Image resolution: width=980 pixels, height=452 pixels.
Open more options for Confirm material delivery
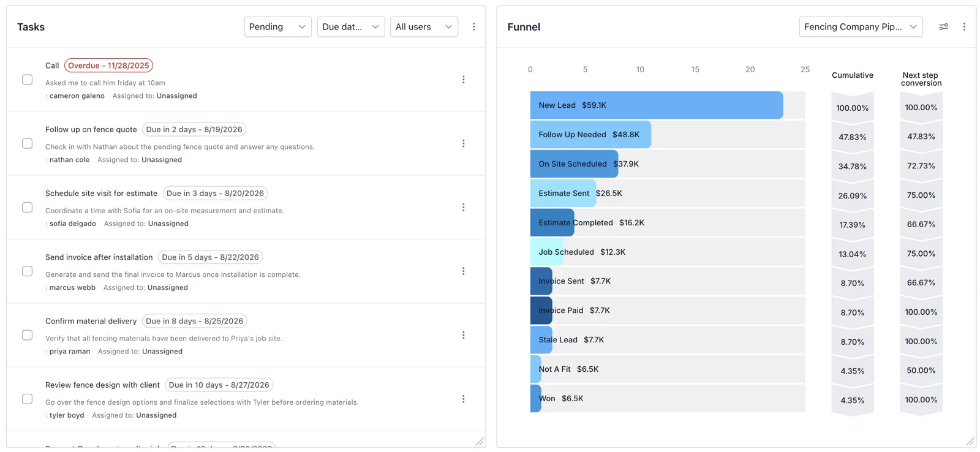464,335
